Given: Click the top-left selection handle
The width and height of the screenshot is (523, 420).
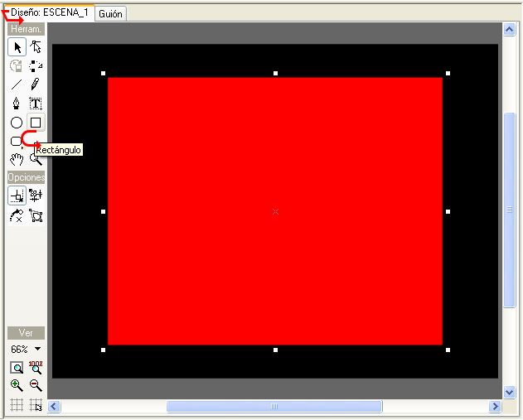Looking at the screenshot, I should click(103, 73).
